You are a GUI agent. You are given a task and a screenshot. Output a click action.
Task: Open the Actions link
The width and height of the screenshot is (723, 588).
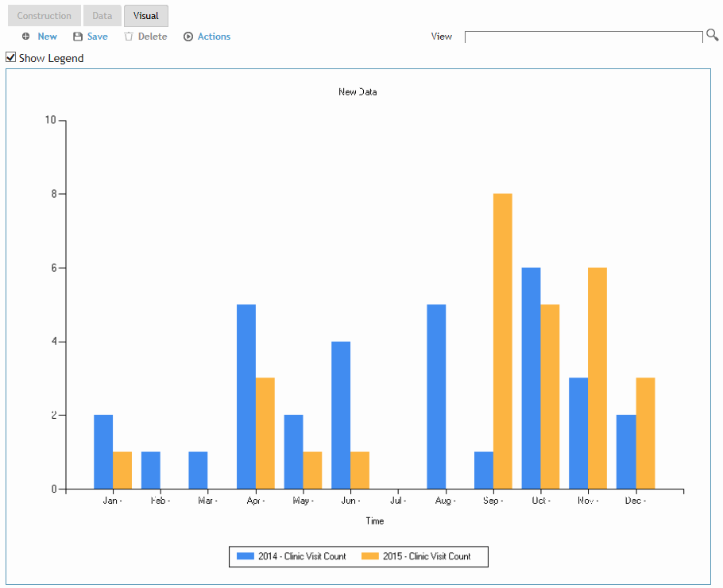[214, 37]
